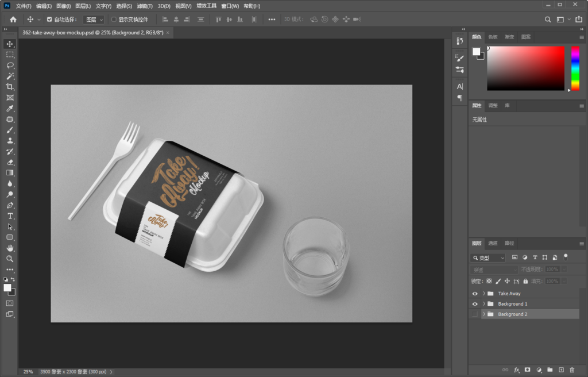588x377 pixels.
Task: Select the Eraser tool
Action: pyautogui.click(x=10, y=162)
